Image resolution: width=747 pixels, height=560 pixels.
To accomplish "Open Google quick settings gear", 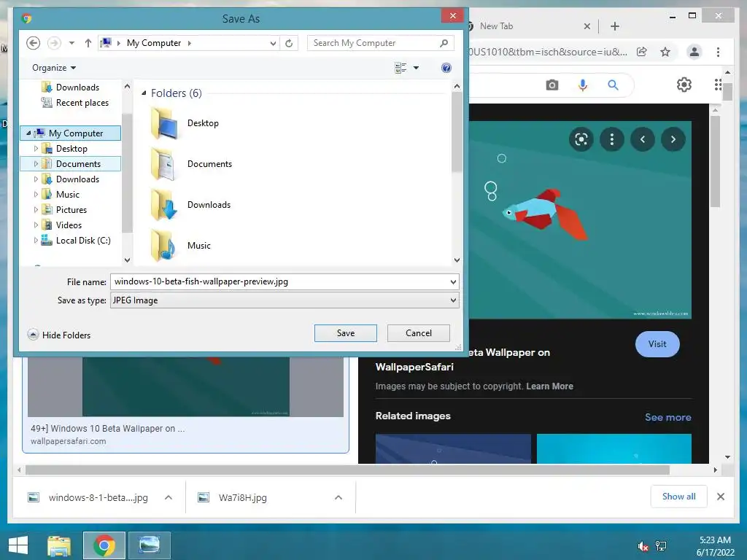I will (x=684, y=85).
